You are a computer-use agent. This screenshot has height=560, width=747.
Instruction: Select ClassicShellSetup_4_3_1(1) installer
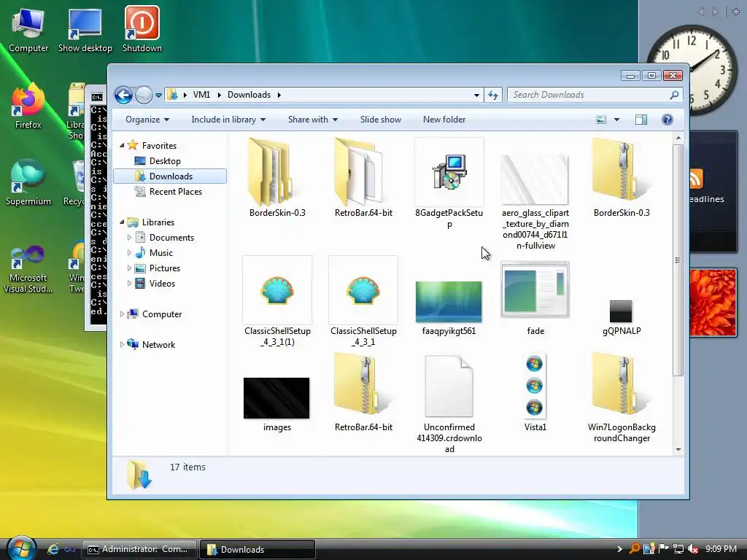(276, 301)
